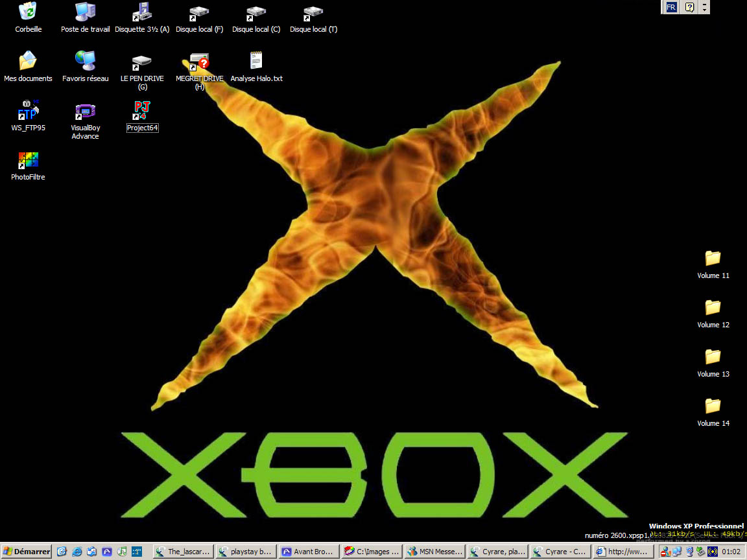Select Disque local (T) shortcut

pos(313,17)
